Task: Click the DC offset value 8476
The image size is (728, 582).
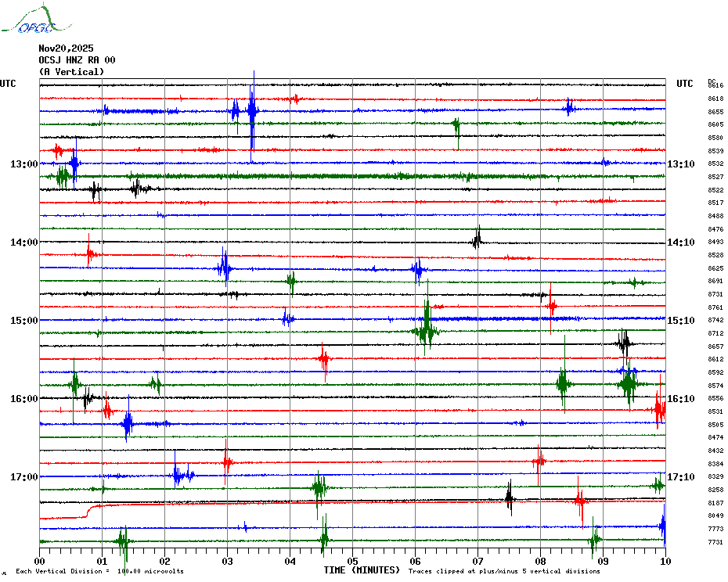Action: click(715, 229)
